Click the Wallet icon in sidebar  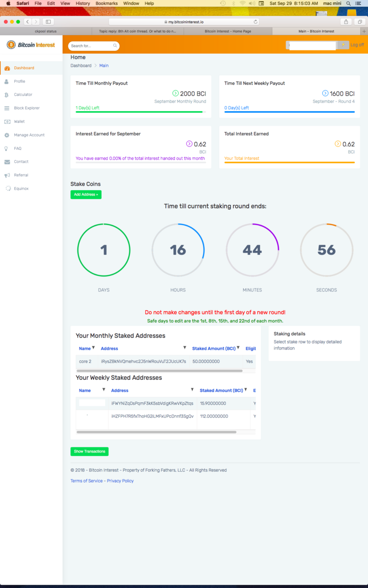(x=7, y=122)
